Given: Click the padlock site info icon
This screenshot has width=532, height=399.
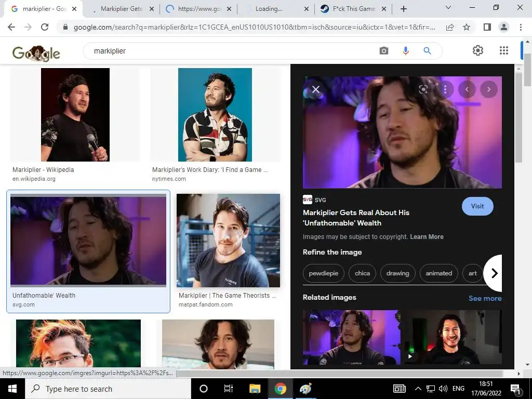Looking at the screenshot, I should point(65,27).
